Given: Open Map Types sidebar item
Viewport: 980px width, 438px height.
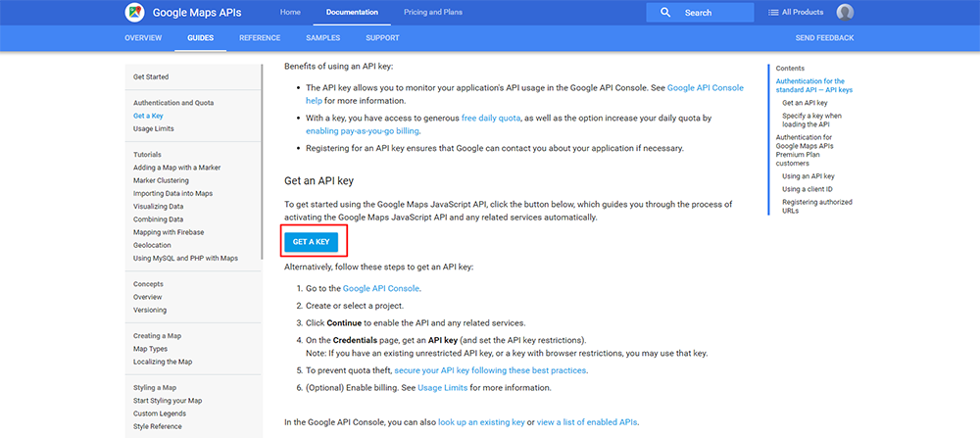Looking at the screenshot, I should coord(150,349).
